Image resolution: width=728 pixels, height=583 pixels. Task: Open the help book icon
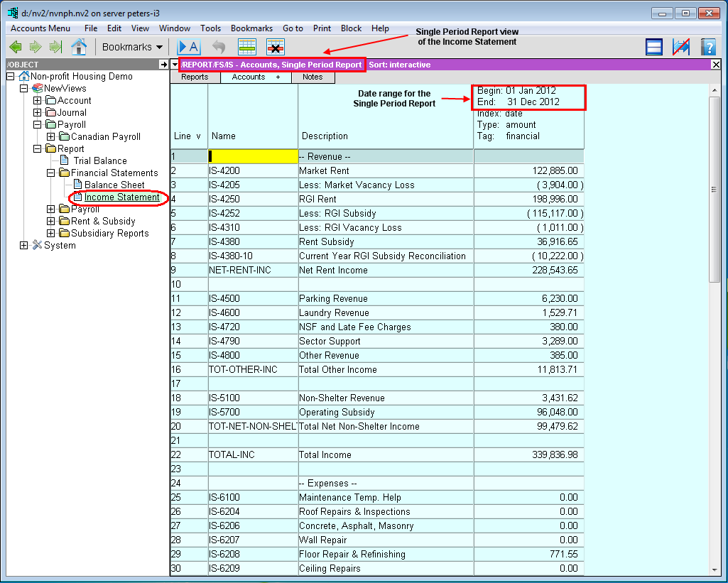(707, 47)
